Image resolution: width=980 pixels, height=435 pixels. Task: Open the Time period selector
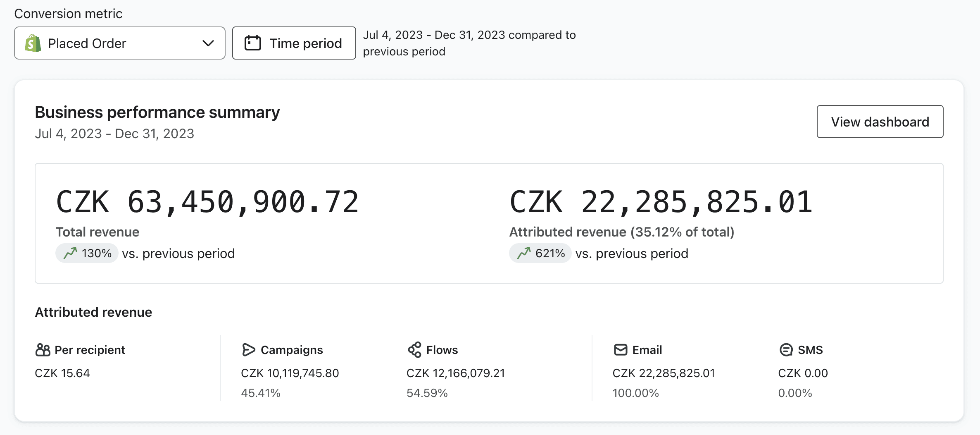pyautogui.click(x=294, y=43)
